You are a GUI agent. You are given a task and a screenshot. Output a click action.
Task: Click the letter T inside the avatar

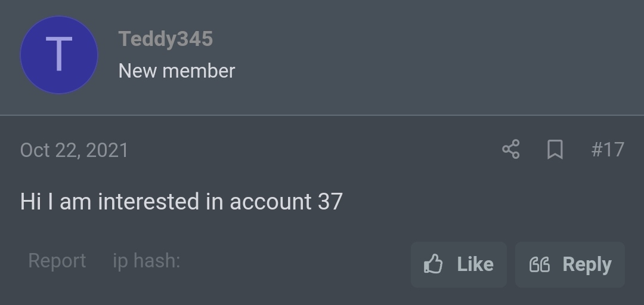[59, 54]
